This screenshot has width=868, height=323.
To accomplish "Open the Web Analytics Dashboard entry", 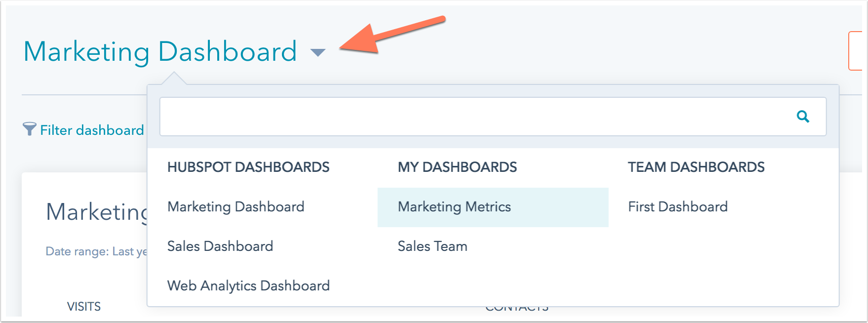I will click(248, 286).
